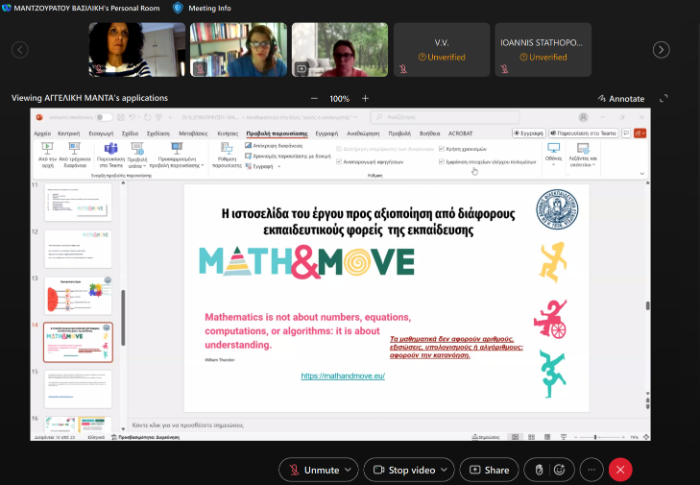Start slideshow from beginning icon
The height and width of the screenshot is (485, 700).
(47, 148)
